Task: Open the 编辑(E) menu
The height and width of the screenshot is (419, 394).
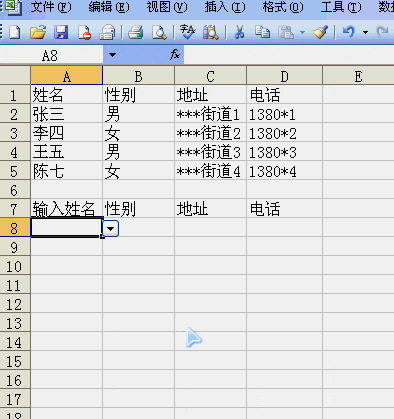Action: [x=109, y=7]
